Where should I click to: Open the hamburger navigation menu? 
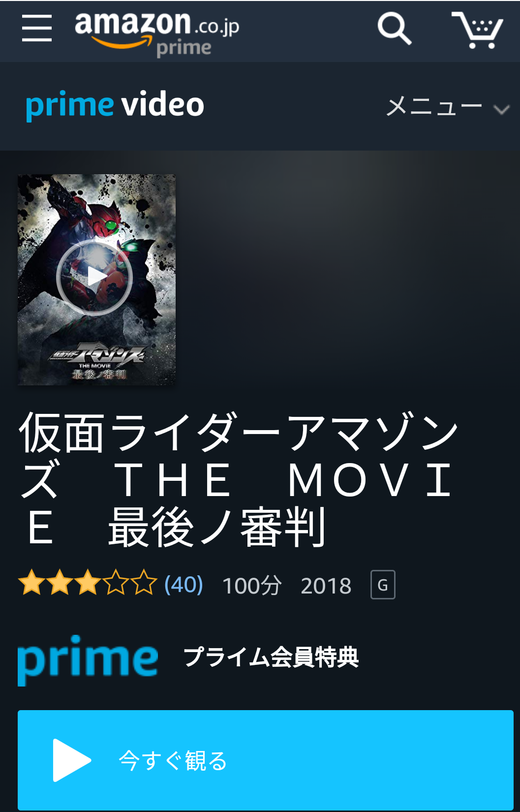click(37, 28)
